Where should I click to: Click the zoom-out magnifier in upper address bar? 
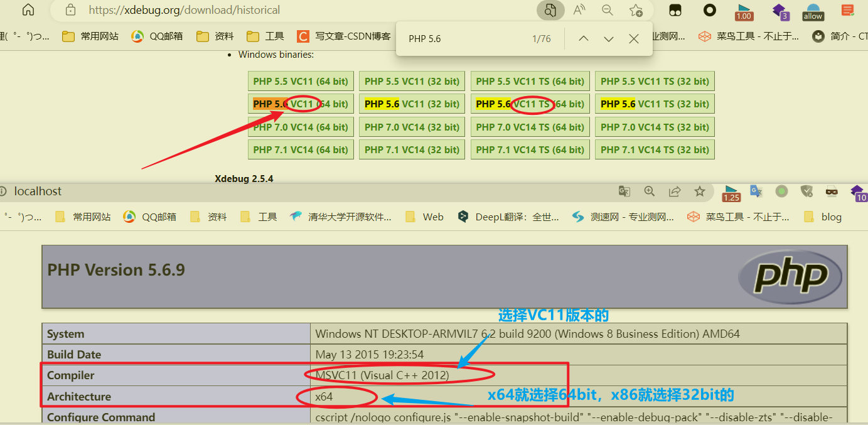point(607,9)
